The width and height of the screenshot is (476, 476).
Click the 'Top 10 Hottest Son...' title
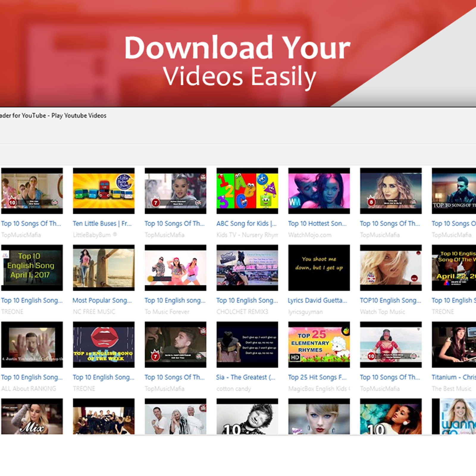[x=317, y=223]
